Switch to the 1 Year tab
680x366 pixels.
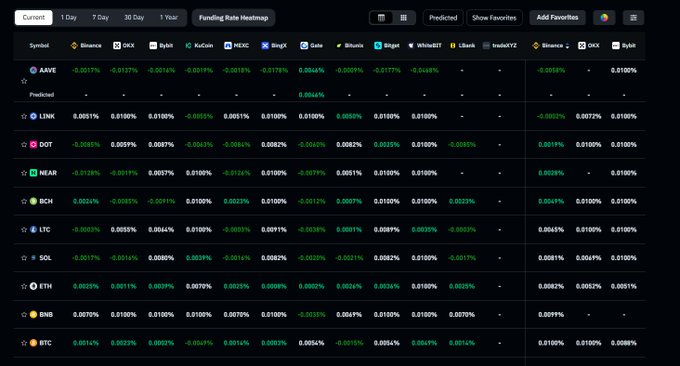click(169, 18)
